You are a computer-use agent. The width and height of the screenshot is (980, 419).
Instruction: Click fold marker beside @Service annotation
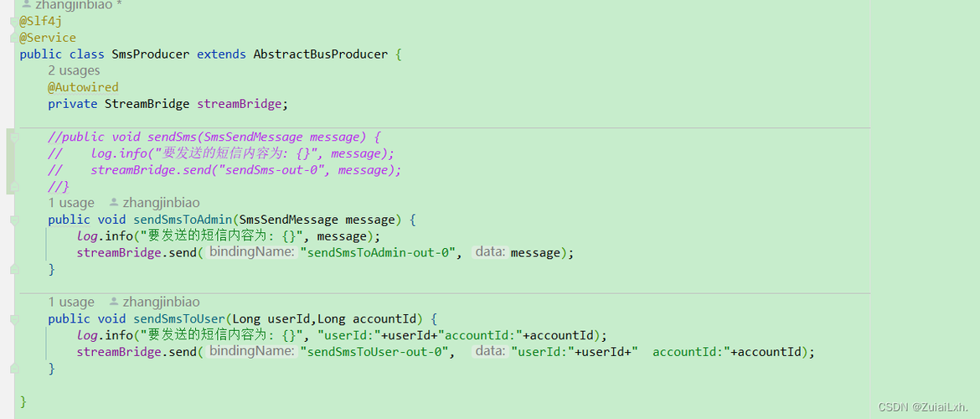coord(13,39)
